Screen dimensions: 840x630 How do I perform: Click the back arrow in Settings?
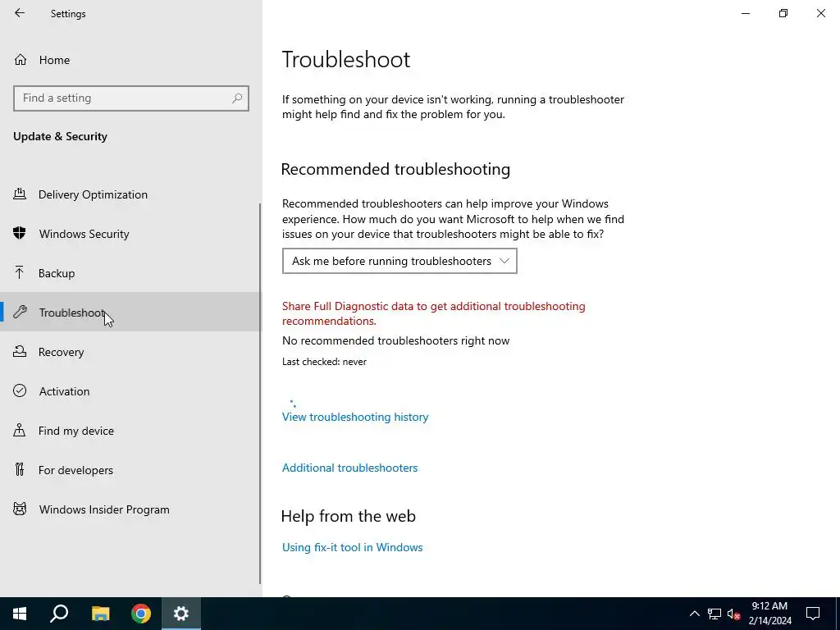click(x=20, y=13)
